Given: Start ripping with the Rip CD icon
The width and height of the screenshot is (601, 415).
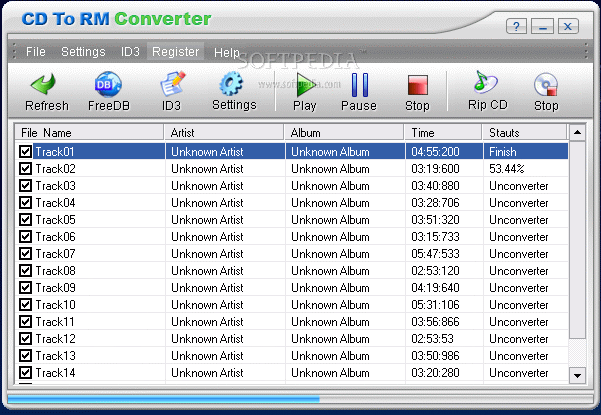Looking at the screenshot, I should tap(485, 82).
